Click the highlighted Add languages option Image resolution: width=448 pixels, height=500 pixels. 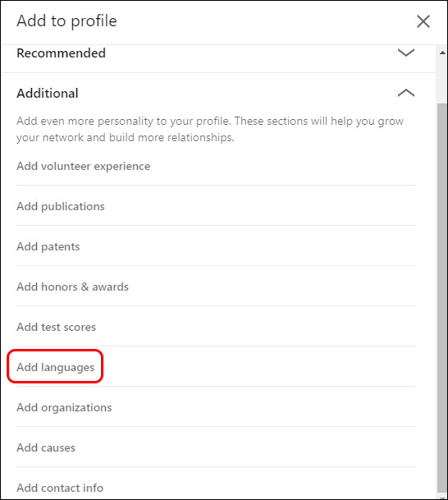(x=56, y=367)
